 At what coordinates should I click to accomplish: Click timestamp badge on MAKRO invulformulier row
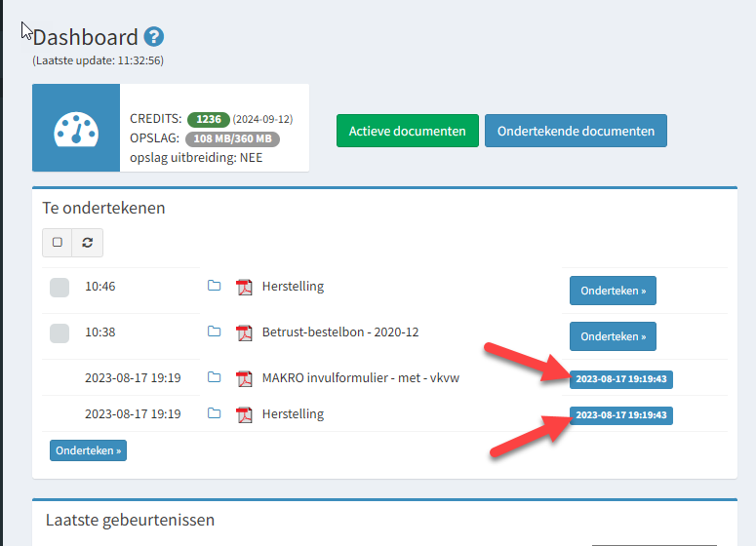click(x=621, y=379)
